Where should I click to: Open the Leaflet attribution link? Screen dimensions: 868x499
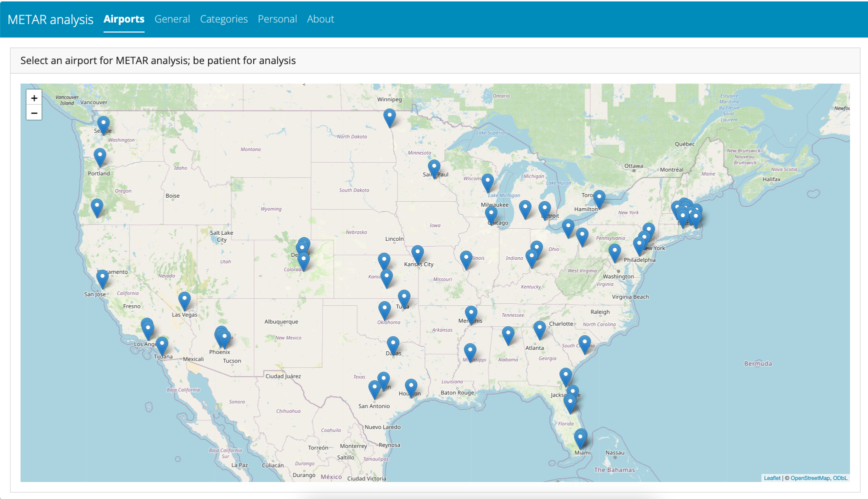(771, 478)
